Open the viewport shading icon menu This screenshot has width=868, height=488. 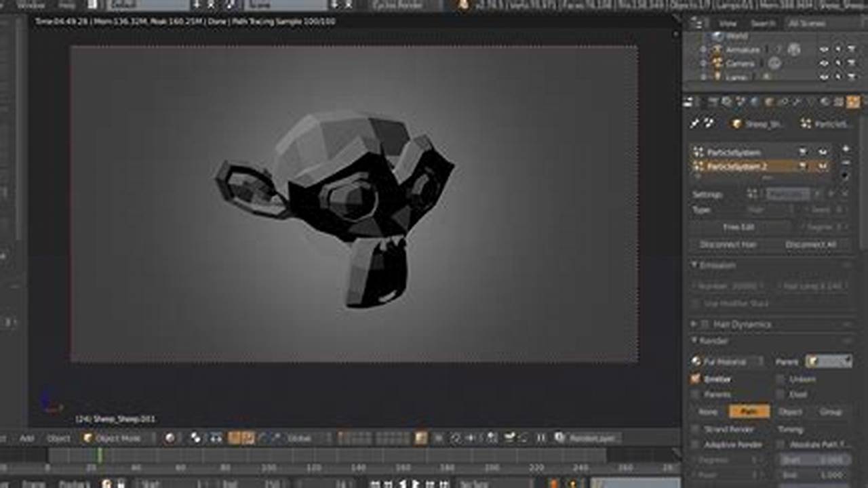pos(170,438)
